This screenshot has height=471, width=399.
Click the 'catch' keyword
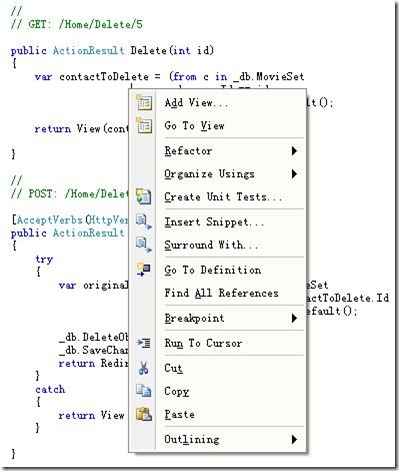point(50,389)
